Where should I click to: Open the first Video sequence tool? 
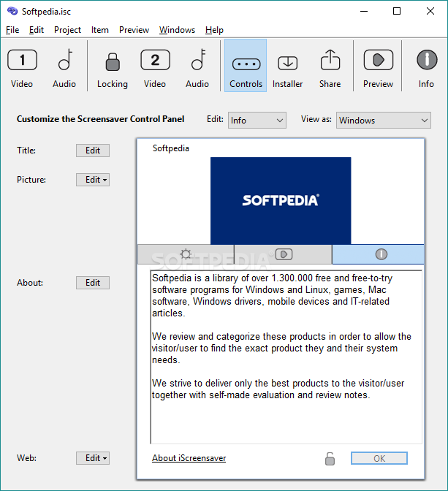point(22,66)
